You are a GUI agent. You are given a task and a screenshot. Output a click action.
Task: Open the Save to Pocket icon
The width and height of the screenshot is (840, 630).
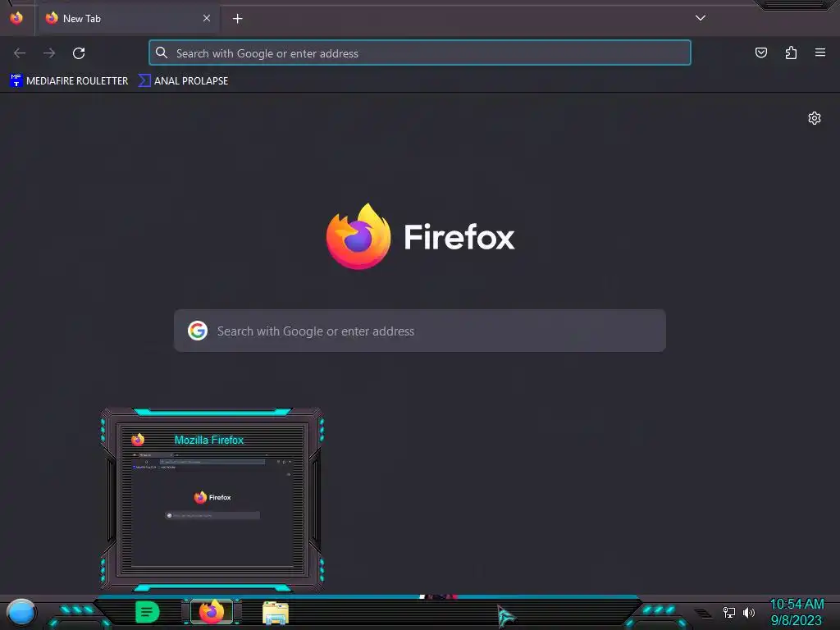tap(760, 52)
